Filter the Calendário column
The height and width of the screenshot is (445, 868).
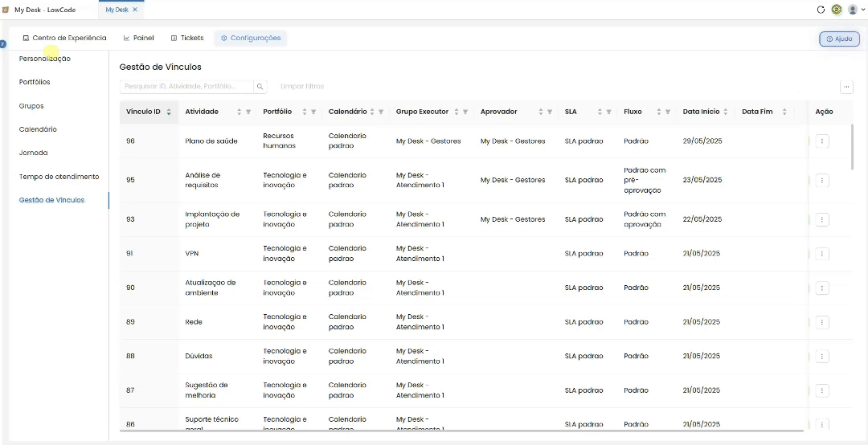381,112
